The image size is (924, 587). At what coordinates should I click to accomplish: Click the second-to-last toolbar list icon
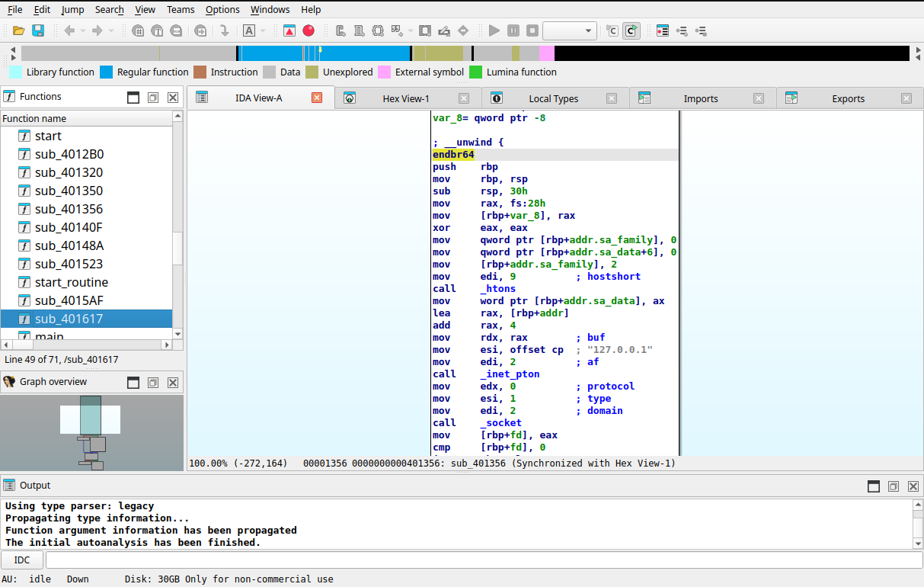click(682, 30)
